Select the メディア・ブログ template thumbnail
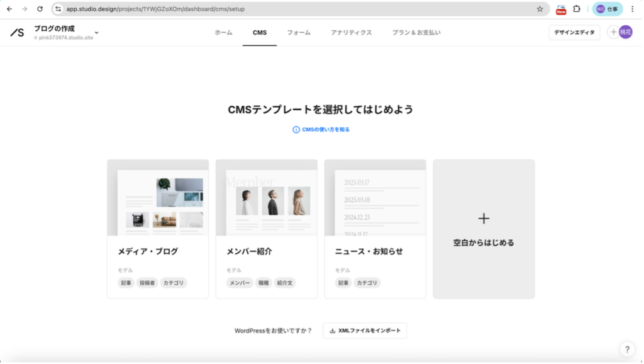Viewport: 644px width, 364px height. (158, 198)
